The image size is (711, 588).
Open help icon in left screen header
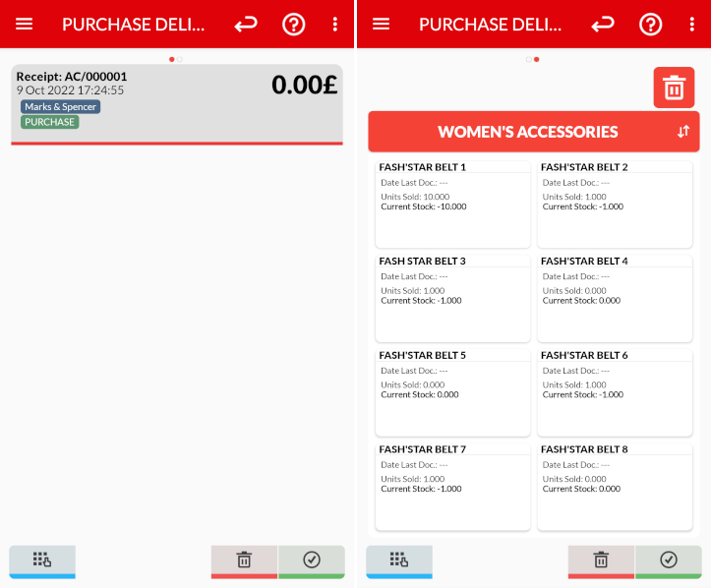294,24
